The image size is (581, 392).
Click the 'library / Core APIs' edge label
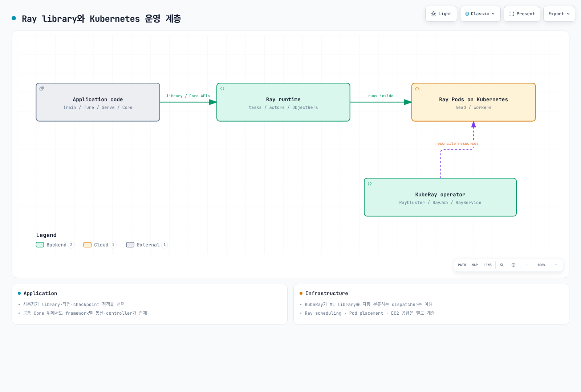point(188,96)
